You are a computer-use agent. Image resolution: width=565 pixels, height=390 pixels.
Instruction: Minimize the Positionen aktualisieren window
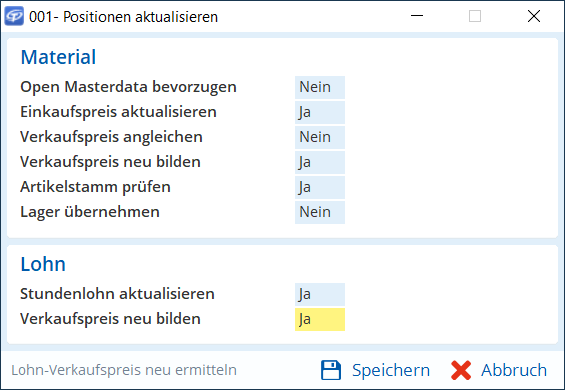pos(417,16)
